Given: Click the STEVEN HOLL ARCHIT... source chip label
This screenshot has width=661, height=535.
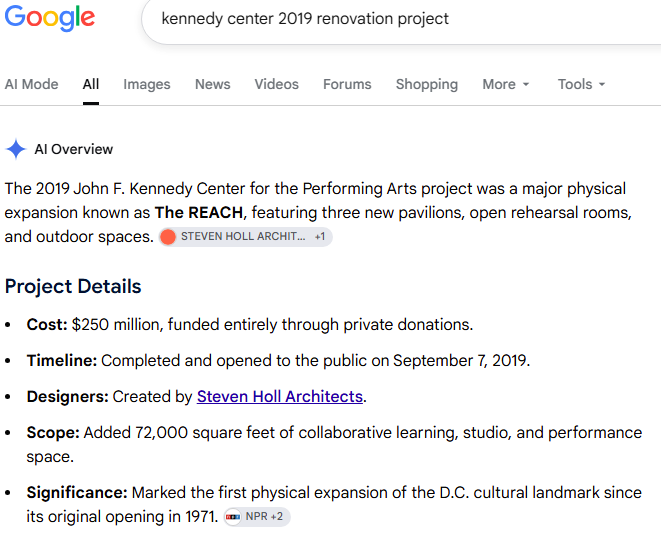Looking at the screenshot, I should tap(243, 237).
